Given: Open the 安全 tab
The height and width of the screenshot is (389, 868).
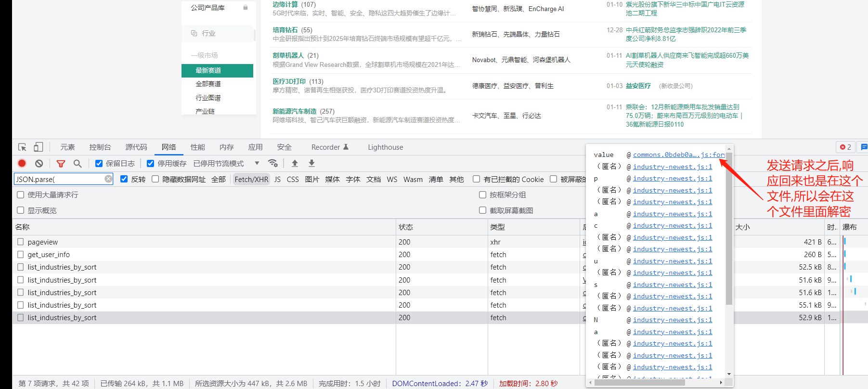Looking at the screenshot, I should 285,147.
